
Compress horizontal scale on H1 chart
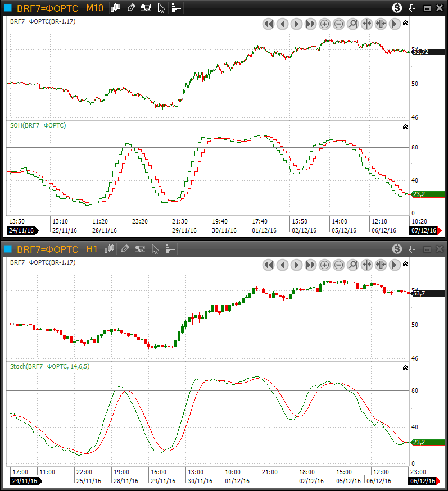pyautogui.click(x=366, y=264)
